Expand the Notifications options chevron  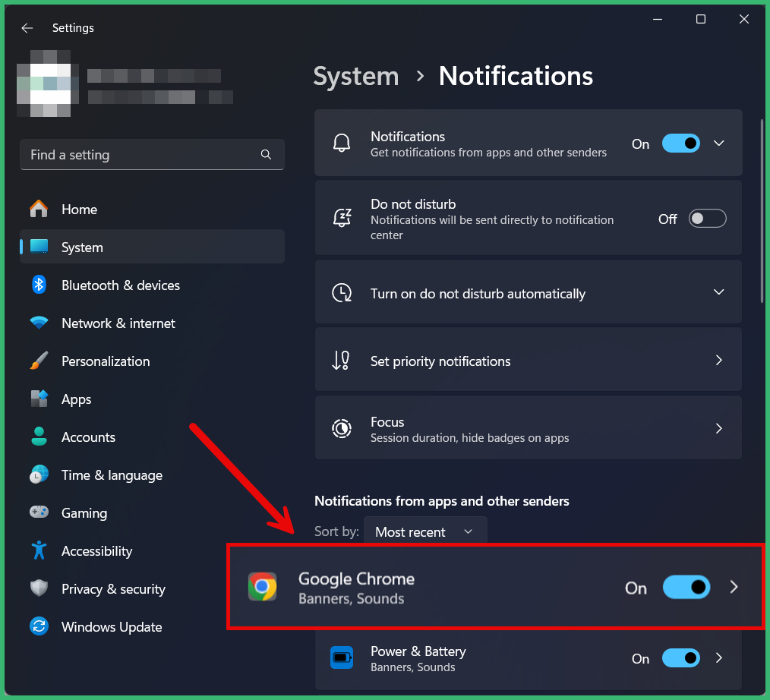point(719,143)
